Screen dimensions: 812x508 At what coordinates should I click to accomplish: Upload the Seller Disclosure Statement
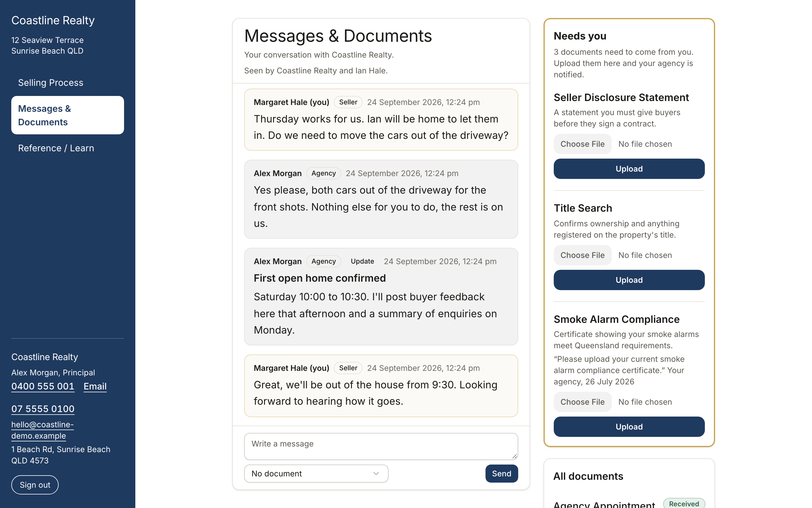pyautogui.click(x=629, y=169)
